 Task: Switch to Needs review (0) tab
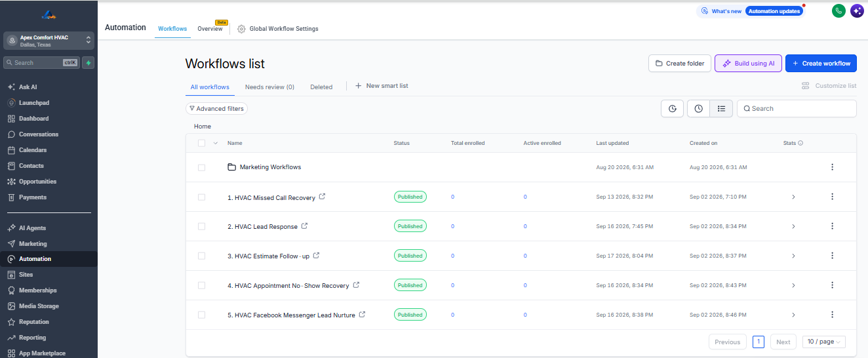click(269, 87)
